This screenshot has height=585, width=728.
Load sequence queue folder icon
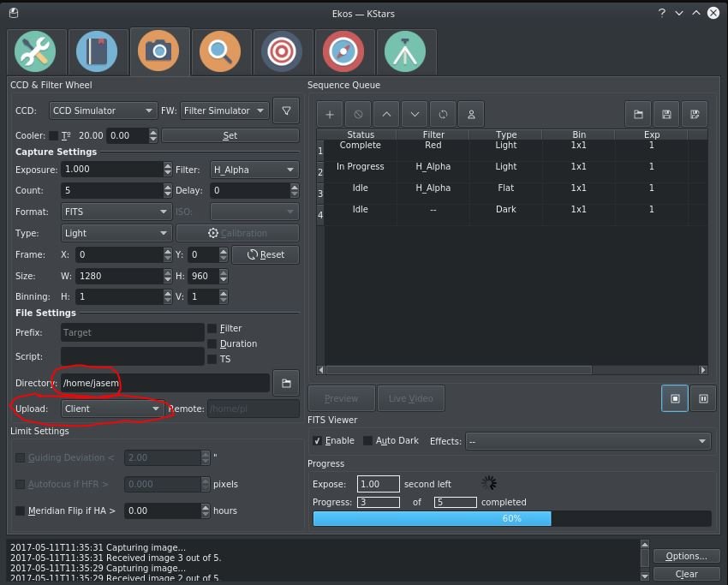638,114
